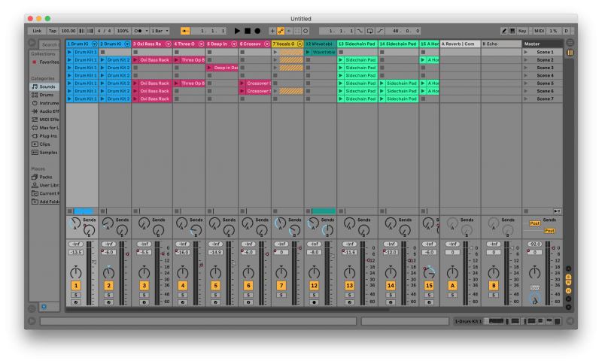Open the Audio Effects browser category
The width and height of the screenshot is (602, 364).
45,111
